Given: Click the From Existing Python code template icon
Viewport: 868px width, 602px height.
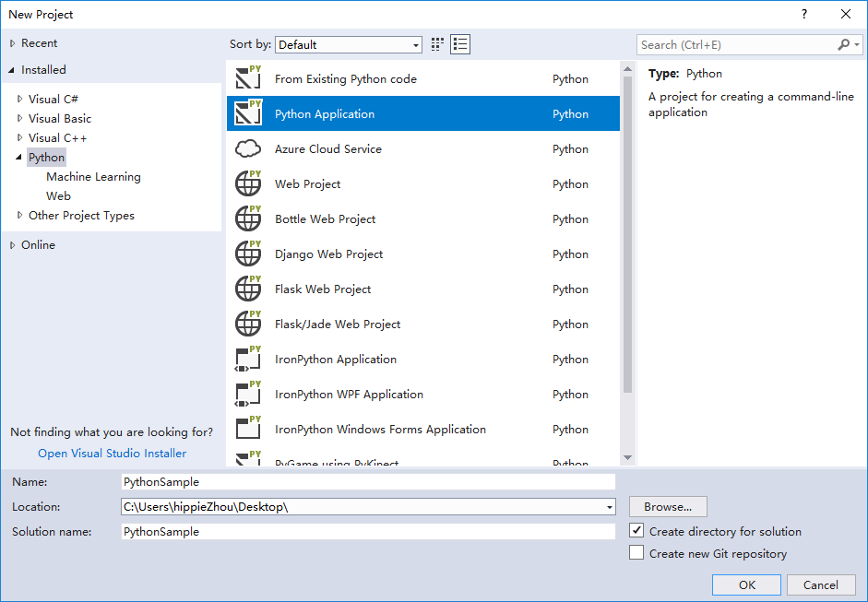Looking at the screenshot, I should pos(248,78).
